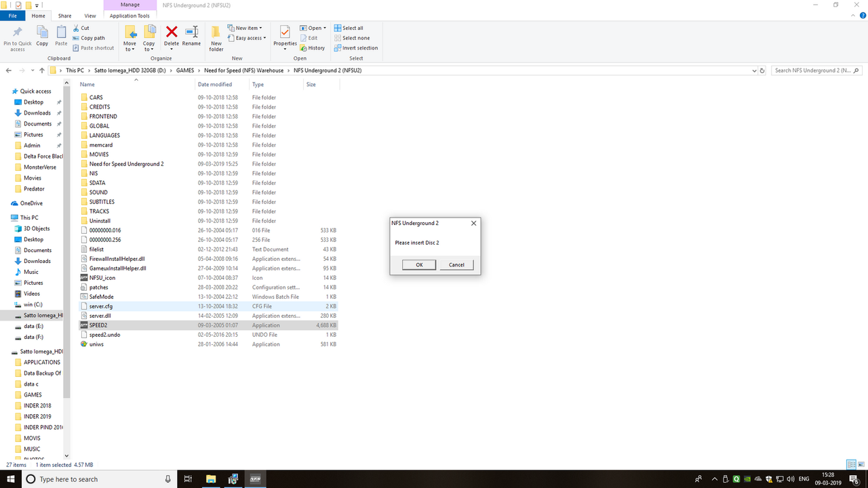Choose Copy path in the ribbon

coord(89,38)
